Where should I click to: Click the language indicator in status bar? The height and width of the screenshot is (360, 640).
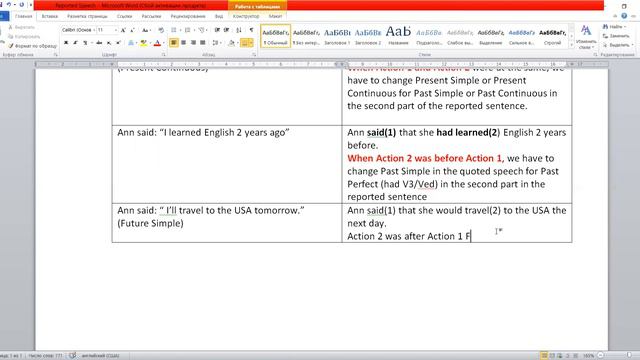tap(100, 356)
